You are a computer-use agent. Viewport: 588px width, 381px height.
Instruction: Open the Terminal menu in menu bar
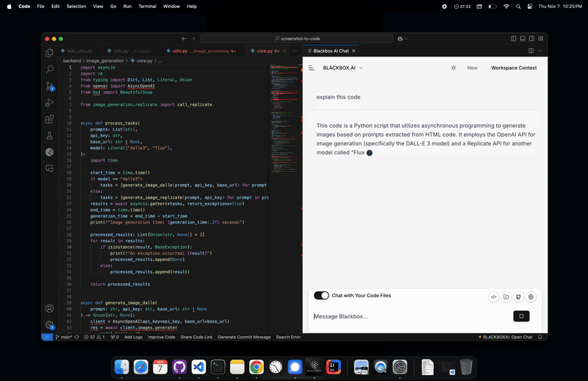147,7
